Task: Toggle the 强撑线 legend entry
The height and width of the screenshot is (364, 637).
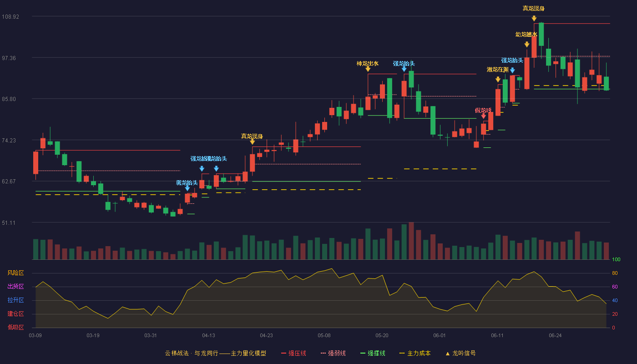Action: 373,353
